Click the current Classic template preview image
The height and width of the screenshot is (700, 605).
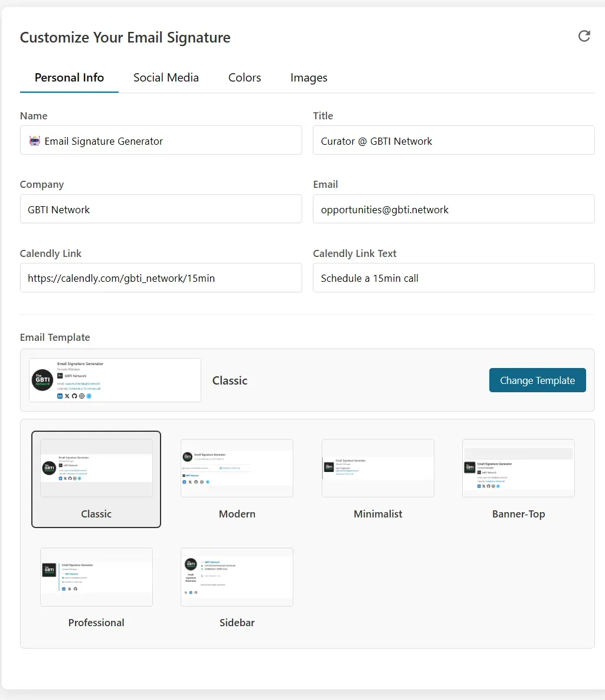pos(115,380)
